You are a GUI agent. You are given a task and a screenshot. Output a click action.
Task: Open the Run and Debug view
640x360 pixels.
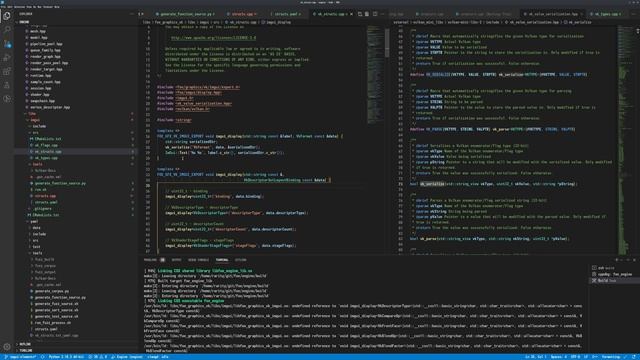(7, 58)
